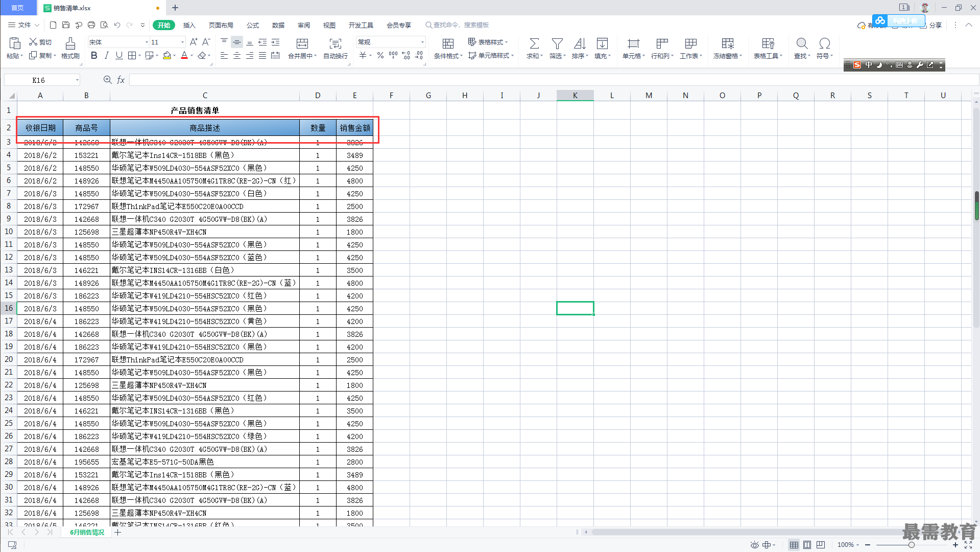Click the Merge and Center icon

tap(302, 43)
